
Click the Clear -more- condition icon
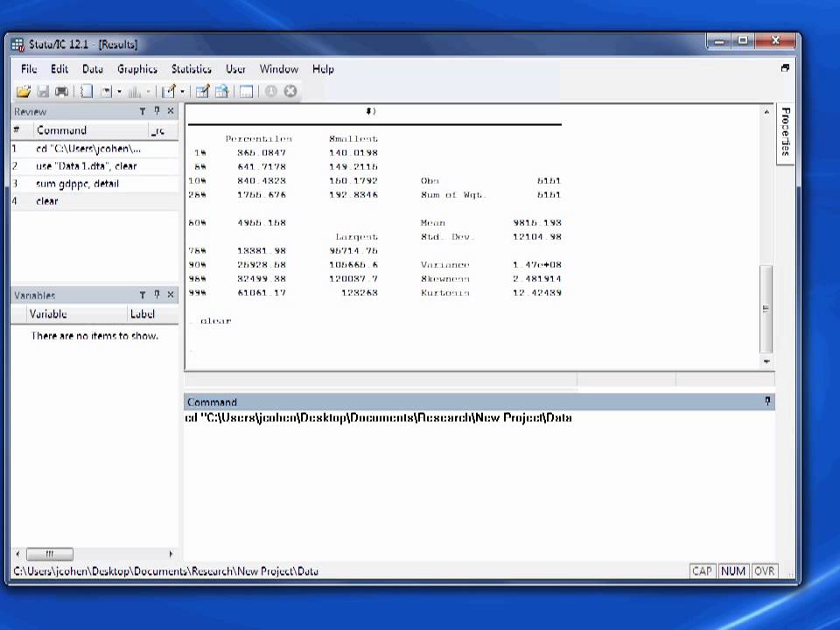271,92
